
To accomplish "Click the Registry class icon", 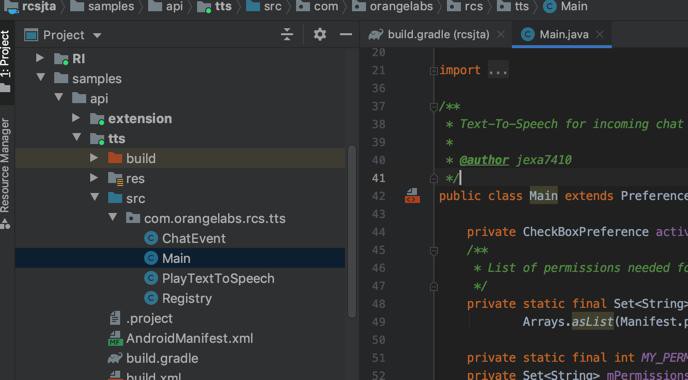I will coord(151,298).
